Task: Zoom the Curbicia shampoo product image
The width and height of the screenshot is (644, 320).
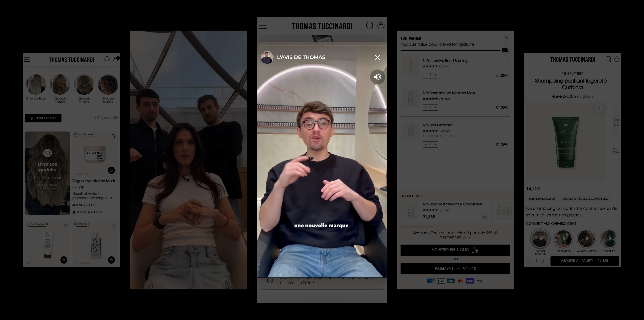Action: point(599,109)
